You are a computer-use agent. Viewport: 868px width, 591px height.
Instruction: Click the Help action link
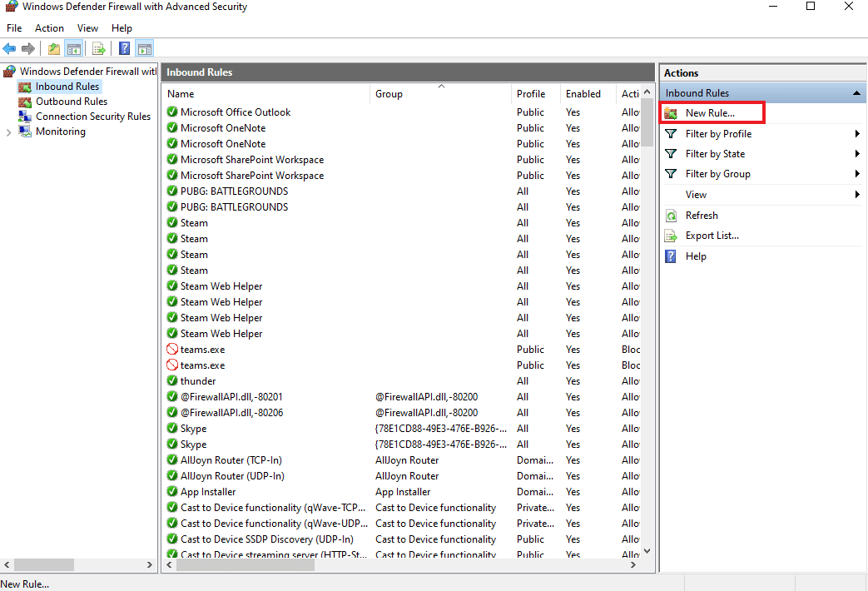pyautogui.click(x=696, y=256)
